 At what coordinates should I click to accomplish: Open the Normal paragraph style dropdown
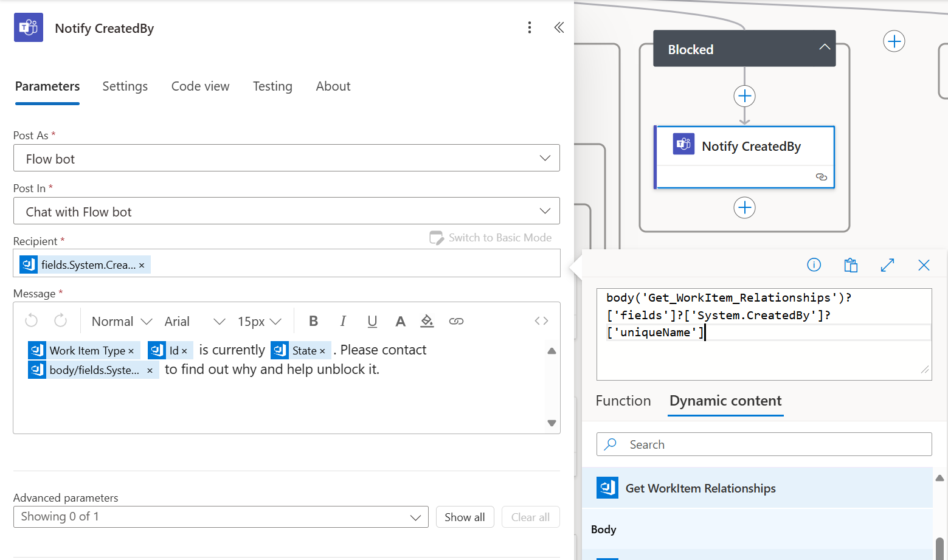(122, 321)
